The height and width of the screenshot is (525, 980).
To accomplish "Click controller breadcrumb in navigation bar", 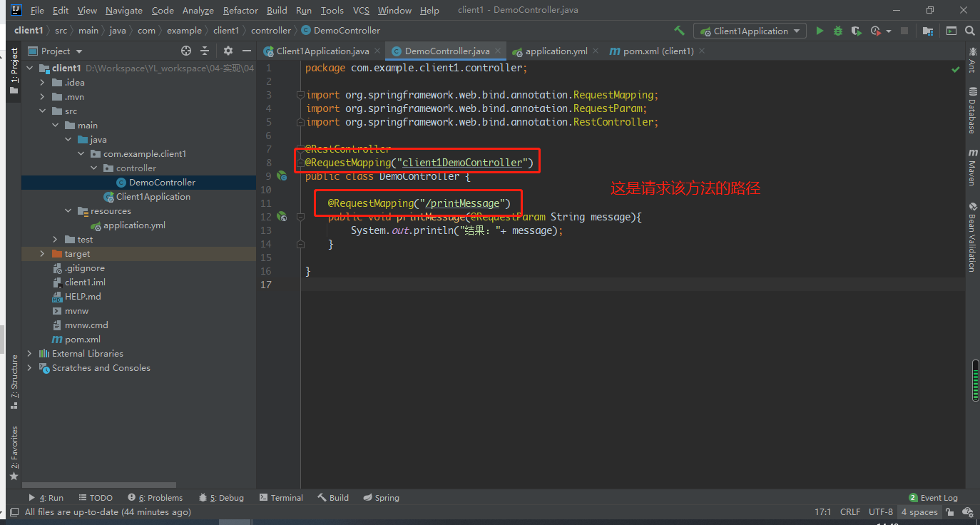I will (x=271, y=30).
